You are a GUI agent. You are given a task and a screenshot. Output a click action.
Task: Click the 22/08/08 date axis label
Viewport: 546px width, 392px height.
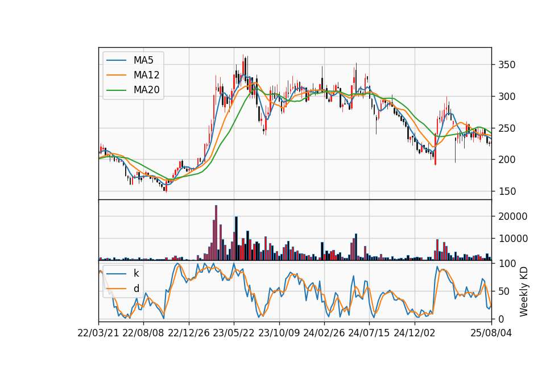pos(143,333)
